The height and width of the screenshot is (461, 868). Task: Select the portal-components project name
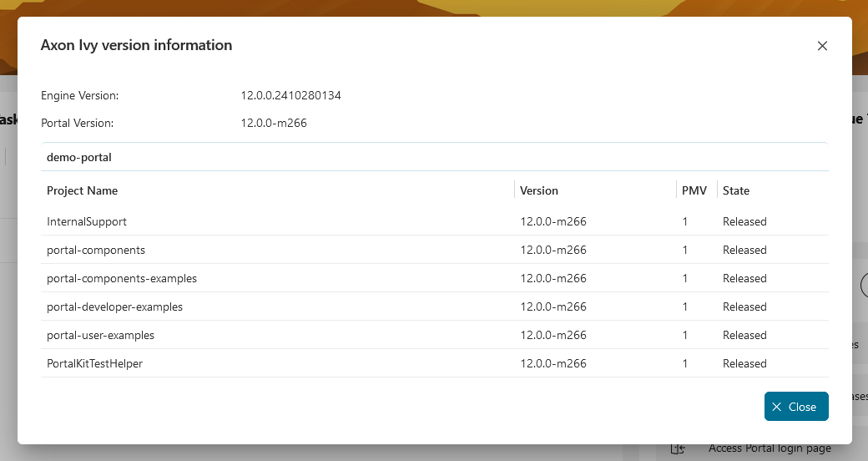[x=96, y=250]
